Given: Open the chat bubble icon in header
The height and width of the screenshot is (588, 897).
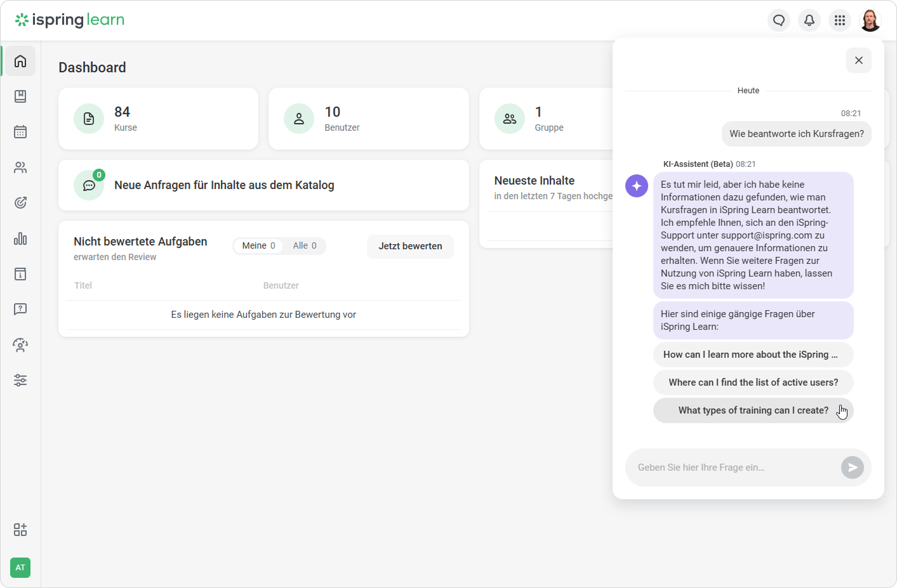Looking at the screenshot, I should tap(779, 20).
